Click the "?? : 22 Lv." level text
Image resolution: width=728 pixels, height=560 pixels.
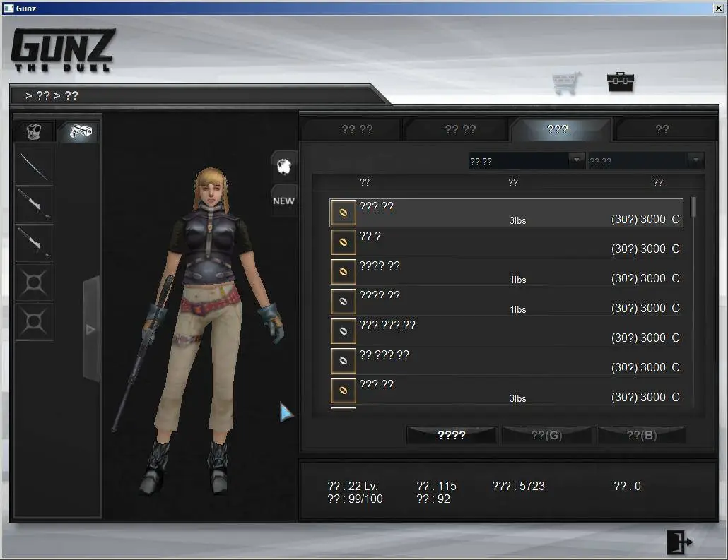coord(353,486)
